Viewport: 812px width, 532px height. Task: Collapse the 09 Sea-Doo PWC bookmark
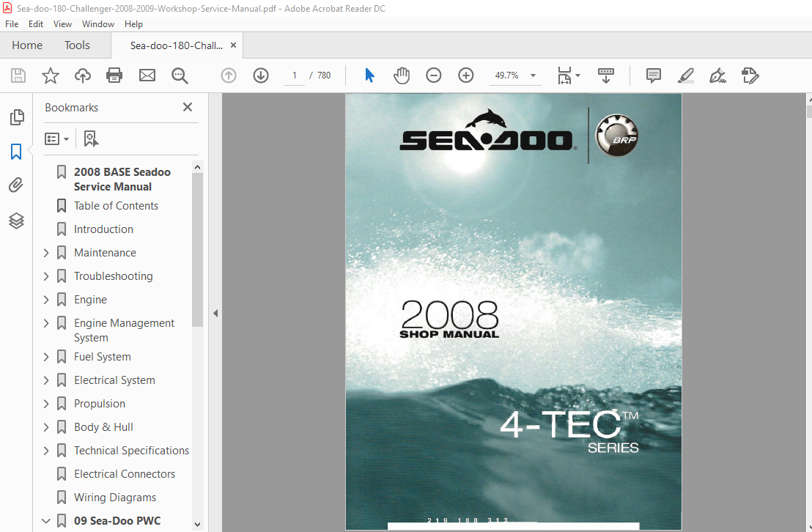click(x=46, y=520)
